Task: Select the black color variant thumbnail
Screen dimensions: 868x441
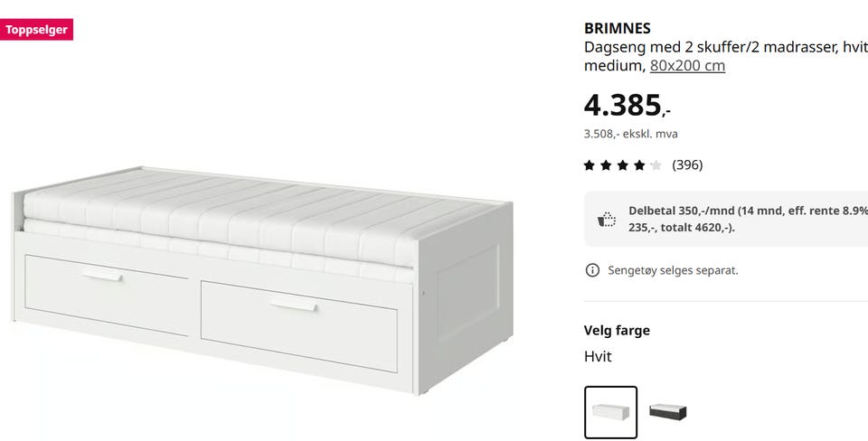Action: click(667, 412)
